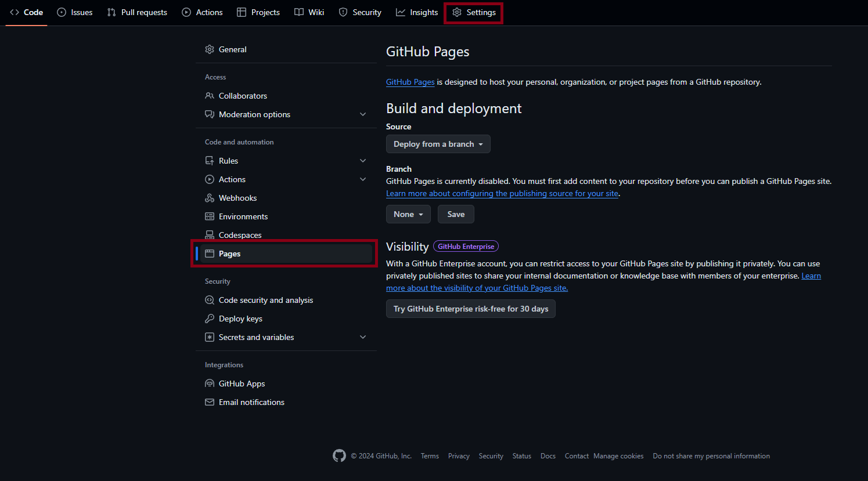Open the GitHub Pages link
Viewport: 868px width, 481px height.
(x=410, y=82)
